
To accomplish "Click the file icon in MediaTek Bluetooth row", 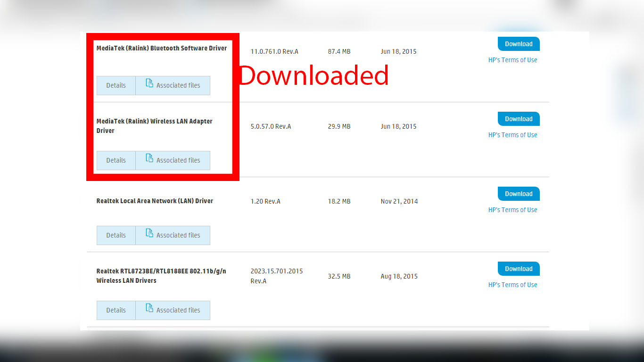I will click(x=149, y=83).
